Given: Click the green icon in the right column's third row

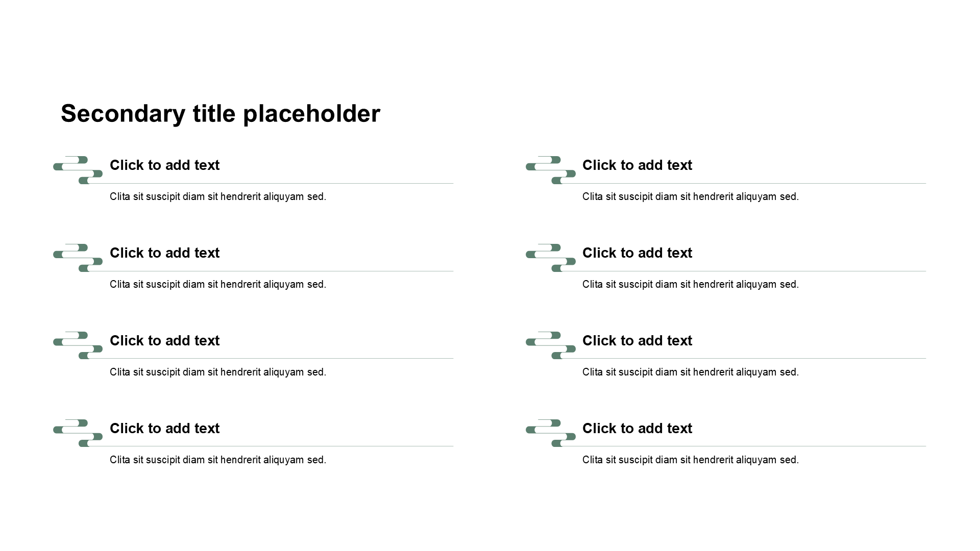Looking at the screenshot, I should [x=550, y=345].
